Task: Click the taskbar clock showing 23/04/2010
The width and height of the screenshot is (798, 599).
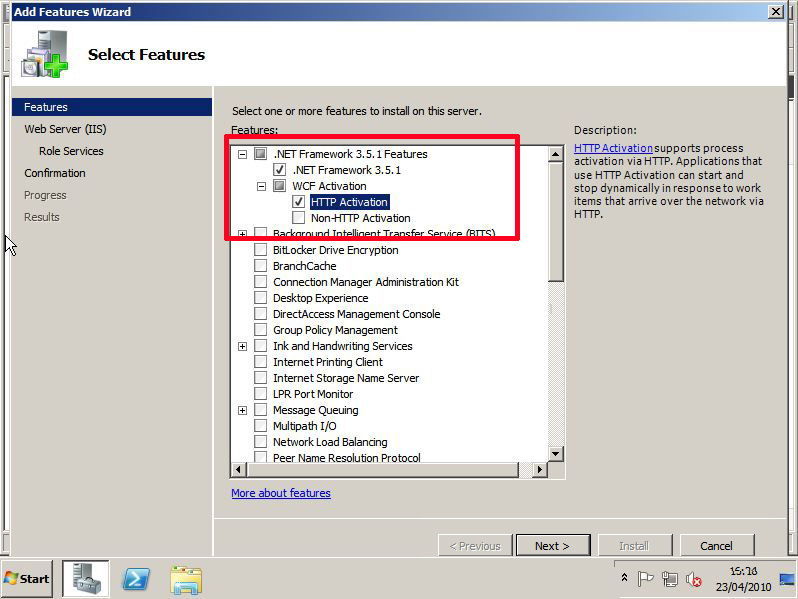Action: click(743, 579)
